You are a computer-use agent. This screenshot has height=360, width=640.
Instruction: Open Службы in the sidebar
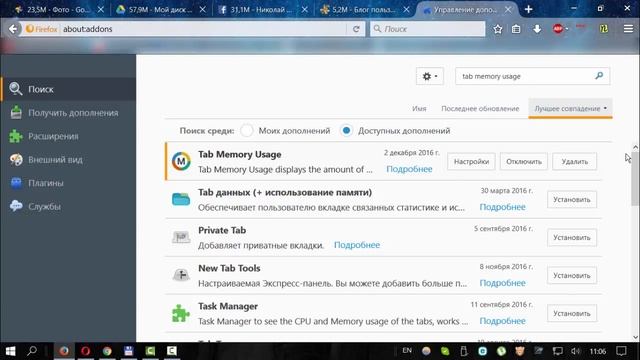pos(68,207)
